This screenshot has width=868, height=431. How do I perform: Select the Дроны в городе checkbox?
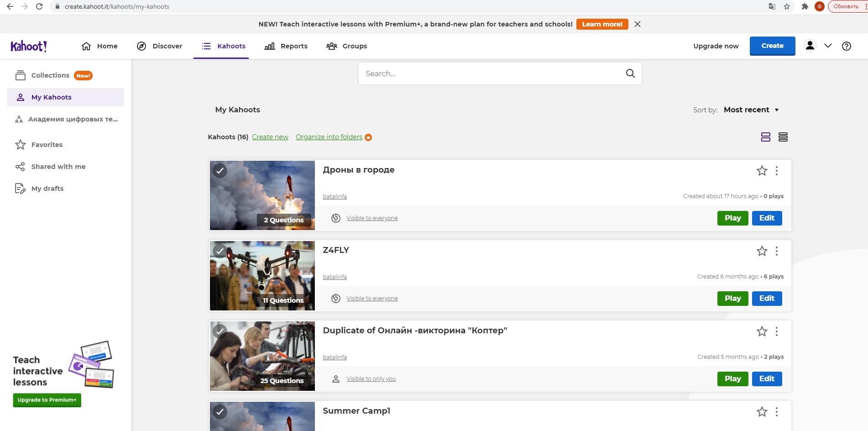(220, 171)
